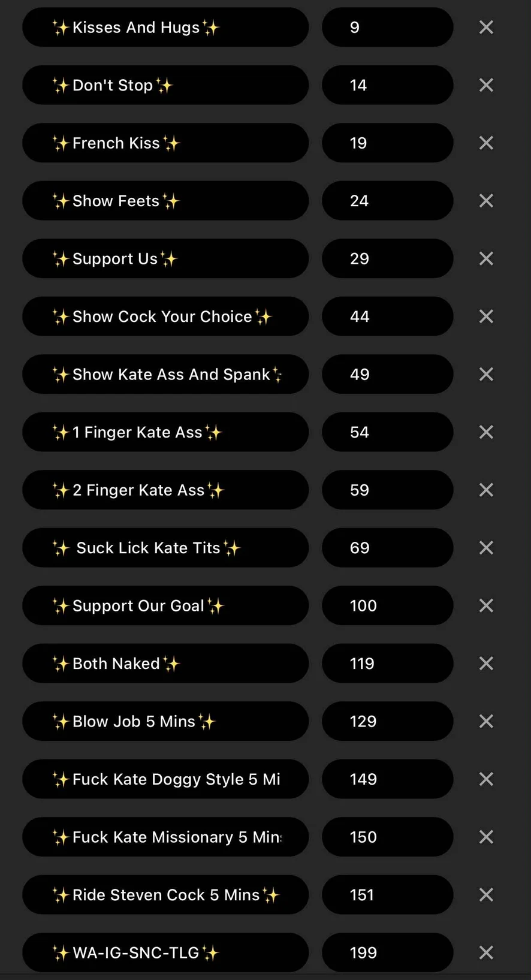Delete the Support Us row
This screenshot has width=531, height=980.
click(486, 259)
